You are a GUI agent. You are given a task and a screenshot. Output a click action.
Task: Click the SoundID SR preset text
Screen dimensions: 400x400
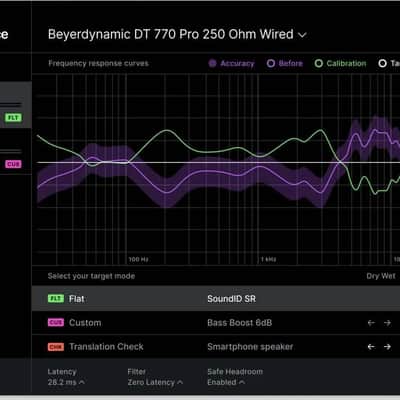232,299
